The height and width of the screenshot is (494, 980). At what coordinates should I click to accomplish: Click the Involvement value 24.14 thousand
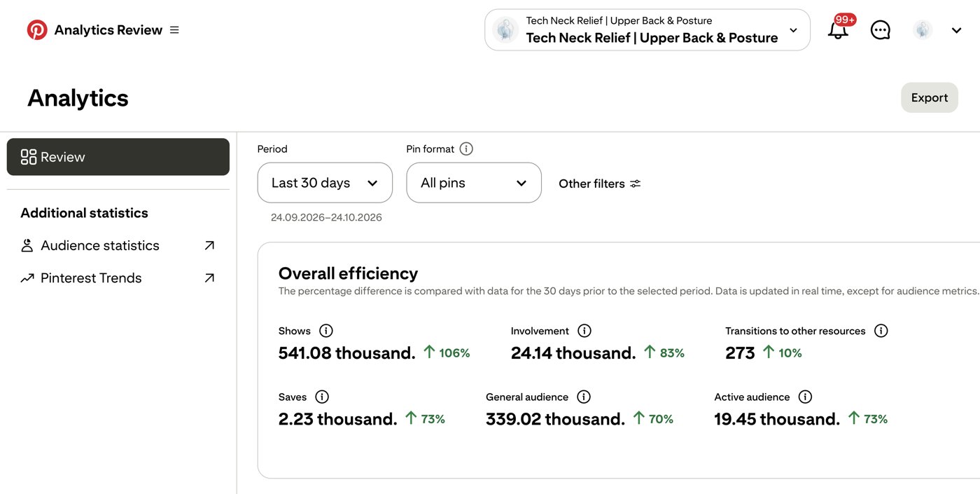coord(573,353)
